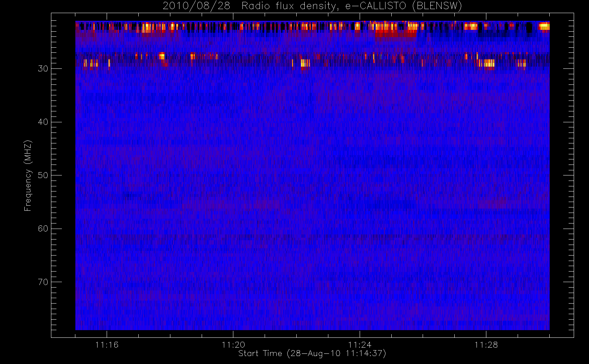Click the 11:28 time tick label
Viewport: 589px width, 364px height.
point(486,345)
